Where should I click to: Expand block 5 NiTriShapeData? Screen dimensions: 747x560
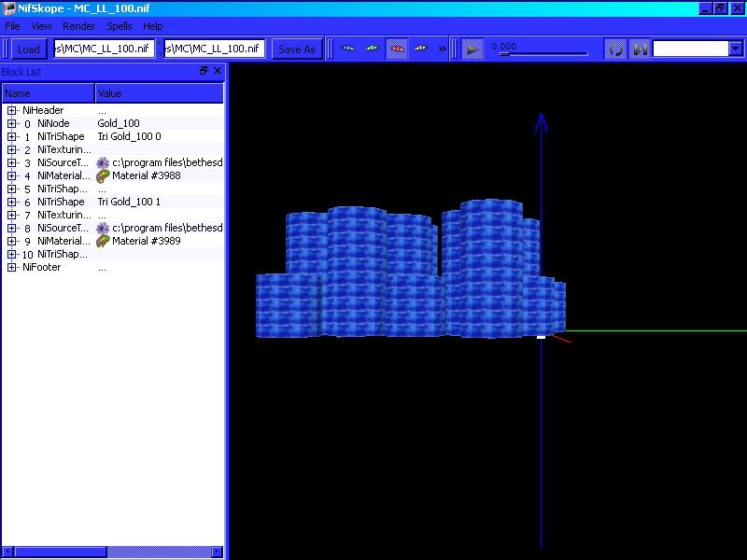tap(11, 189)
